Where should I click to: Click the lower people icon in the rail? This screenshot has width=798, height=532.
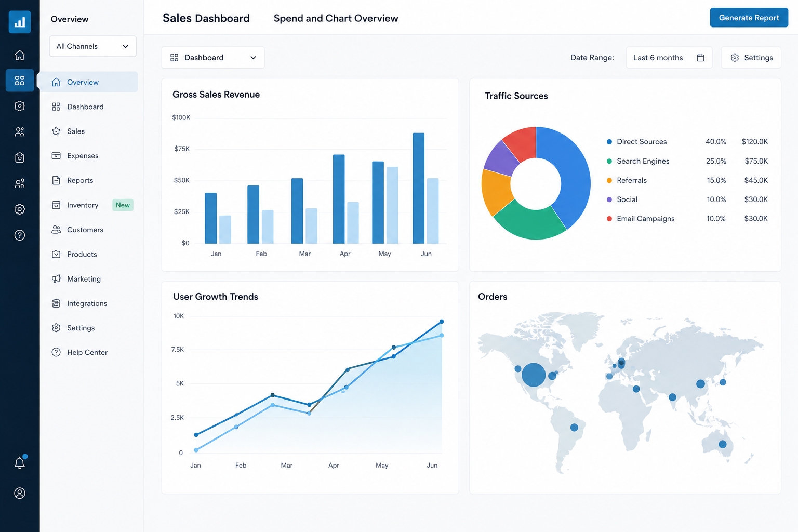tap(20, 183)
